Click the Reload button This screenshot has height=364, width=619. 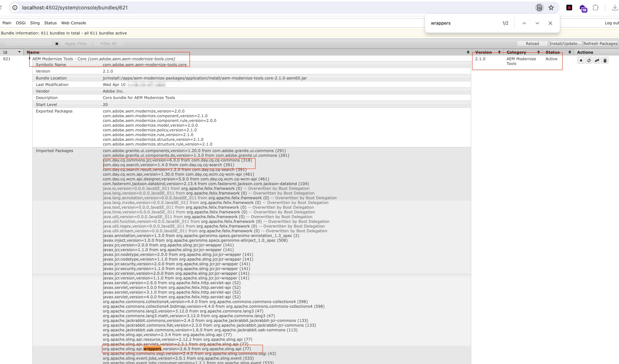click(532, 44)
